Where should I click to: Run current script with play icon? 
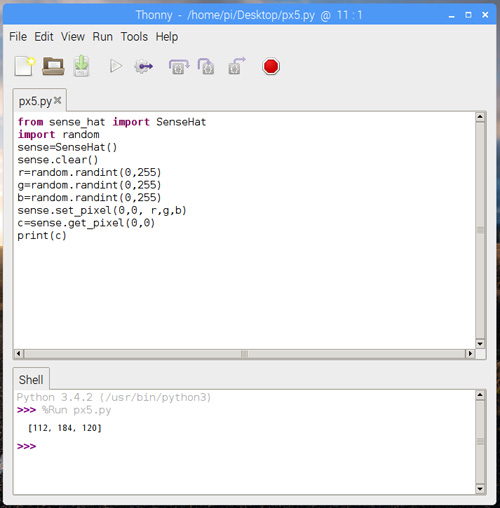(116, 66)
